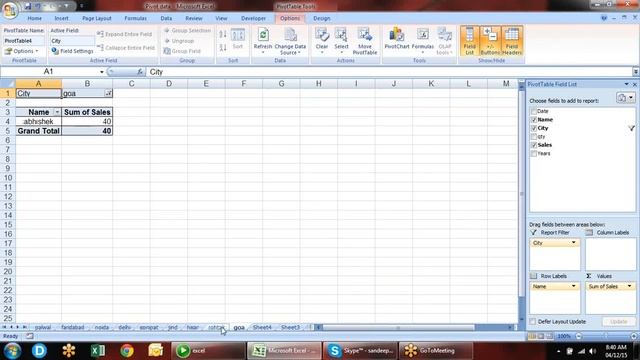Toggle Field Headers display
Screen dimensions: 640x360
click(512, 41)
